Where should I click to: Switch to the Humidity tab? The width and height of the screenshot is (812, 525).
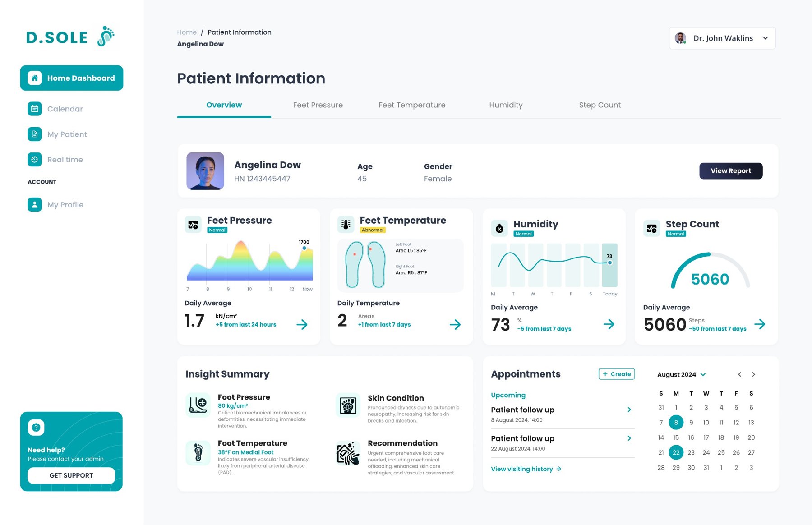(506, 105)
